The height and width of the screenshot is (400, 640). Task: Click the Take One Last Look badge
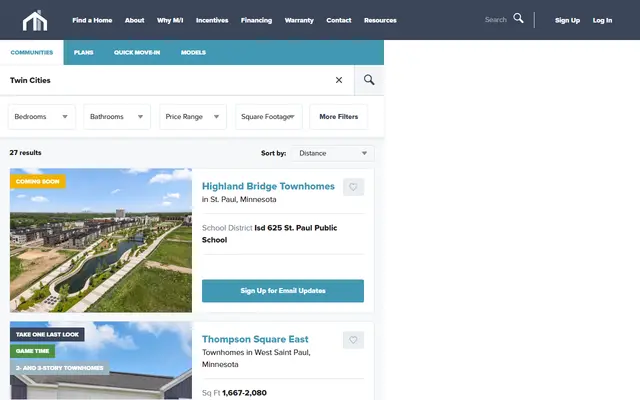click(x=47, y=334)
